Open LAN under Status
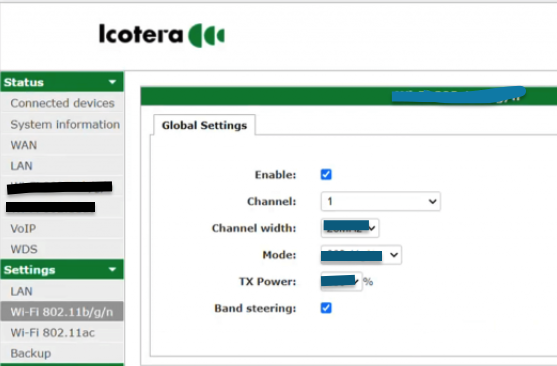This screenshot has width=557, height=366. [x=62, y=166]
